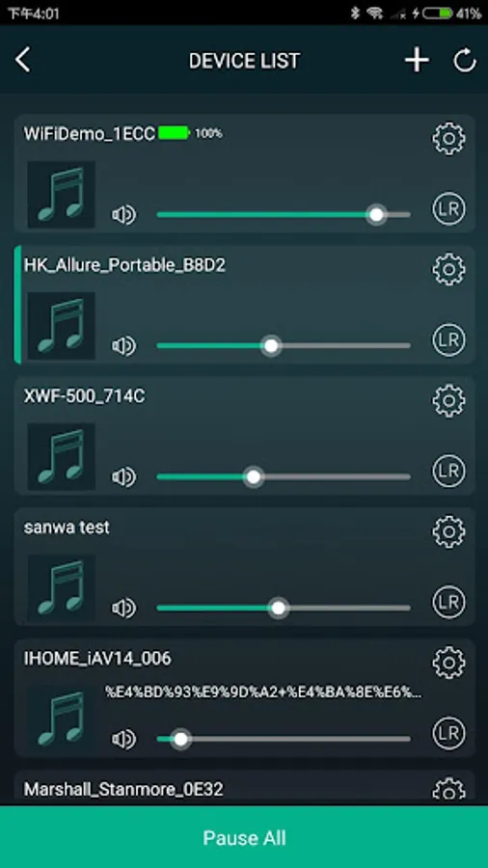Open settings gear for sanwa test
The width and height of the screenshot is (488, 868).
448,531
